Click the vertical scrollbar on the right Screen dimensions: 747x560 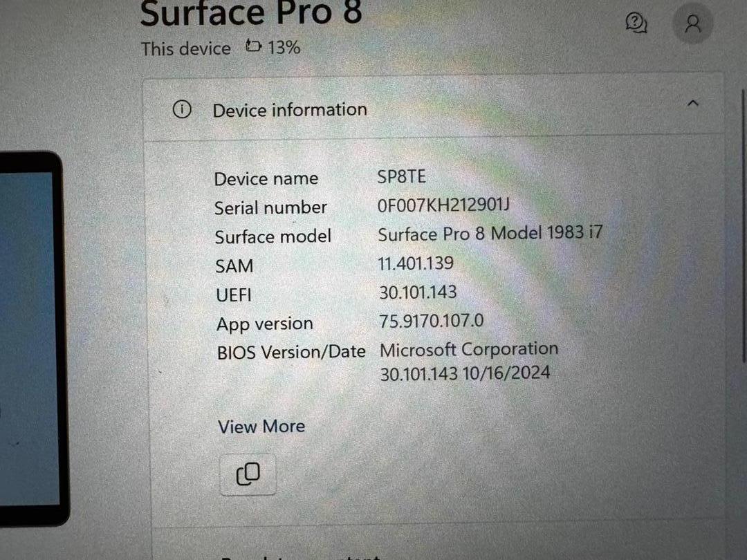tap(744, 226)
